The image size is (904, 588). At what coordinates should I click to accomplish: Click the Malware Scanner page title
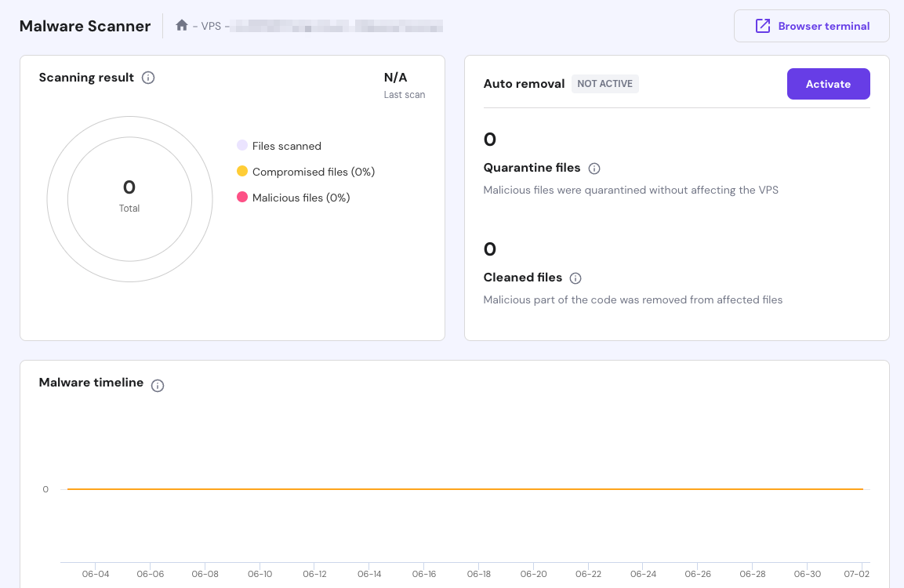[x=85, y=26]
